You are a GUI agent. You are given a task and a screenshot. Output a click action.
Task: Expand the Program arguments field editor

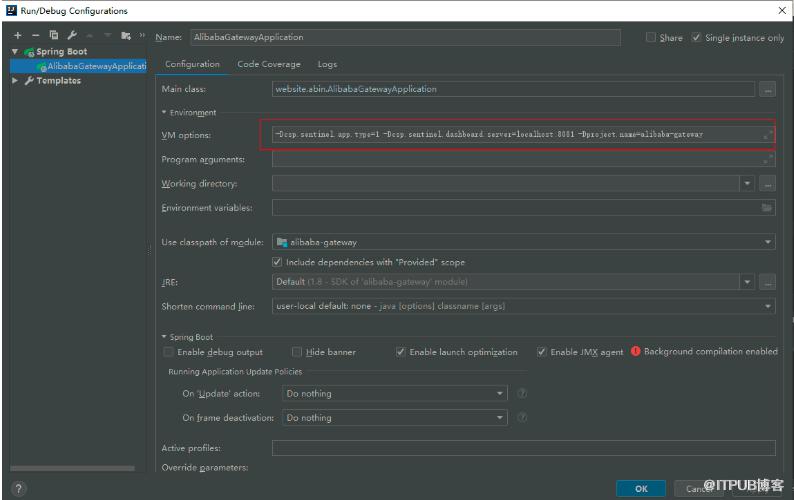pyautogui.click(x=768, y=159)
